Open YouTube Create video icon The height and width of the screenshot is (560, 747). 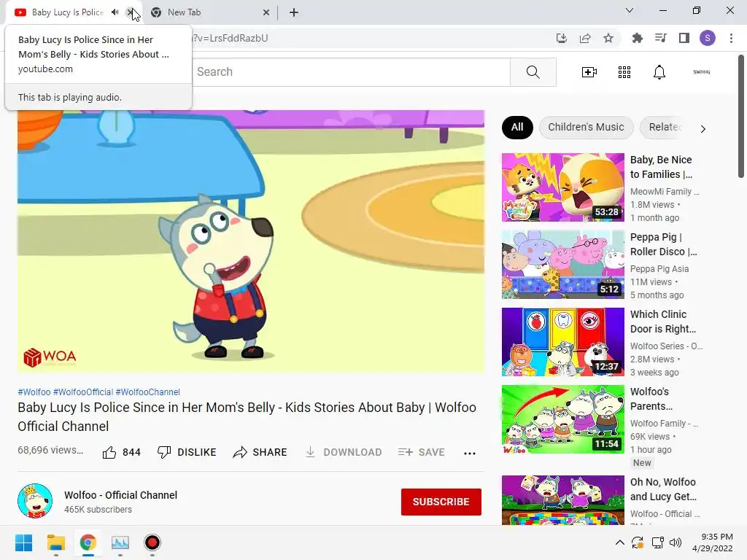589,72
